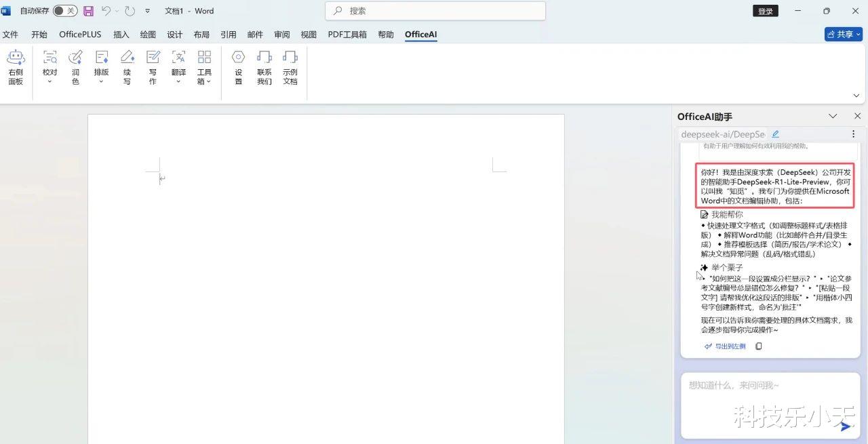Send message with the blue arrow icon
The image size is (868, 444).
coord(845,426)
